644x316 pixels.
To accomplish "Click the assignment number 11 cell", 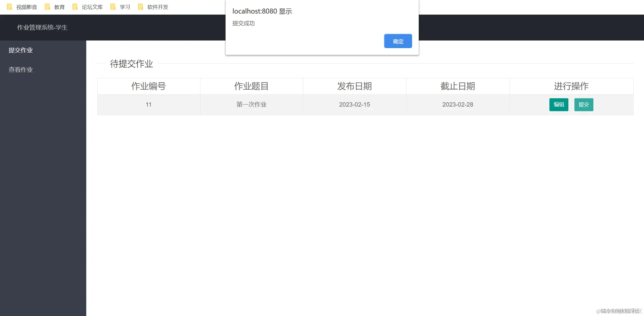I will coord(149,105).
